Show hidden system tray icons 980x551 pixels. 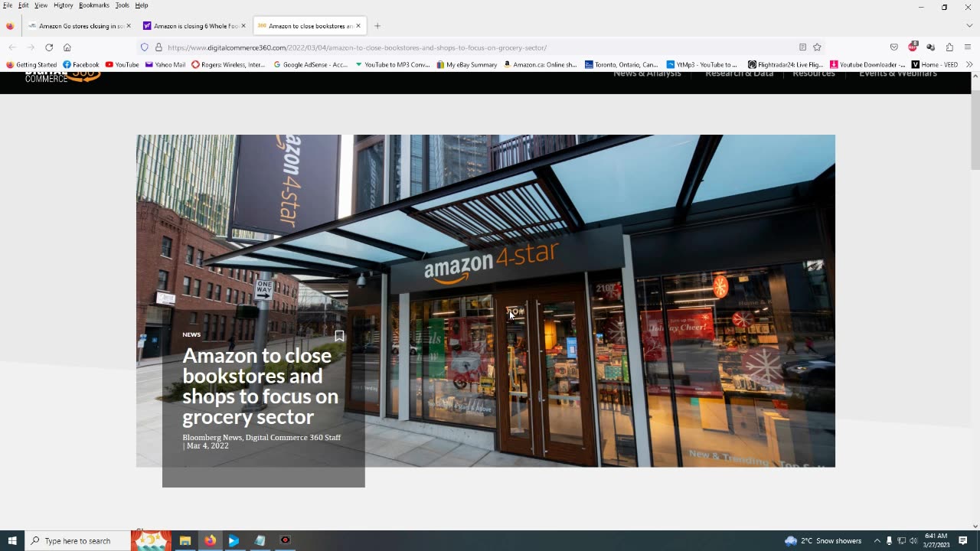[877, 541]
